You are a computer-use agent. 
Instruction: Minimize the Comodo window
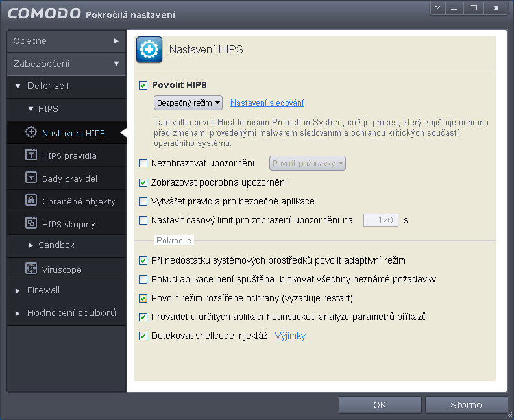454,8
